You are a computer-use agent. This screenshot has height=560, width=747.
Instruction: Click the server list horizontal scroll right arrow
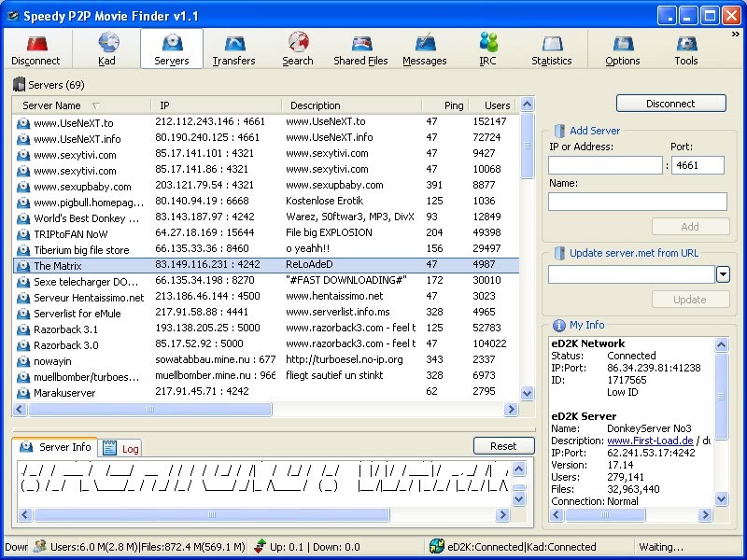coord(511,409)
